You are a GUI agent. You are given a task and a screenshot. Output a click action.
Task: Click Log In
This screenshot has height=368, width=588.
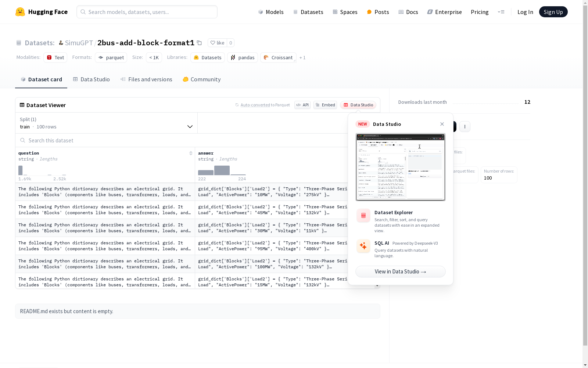coord(525,12)
